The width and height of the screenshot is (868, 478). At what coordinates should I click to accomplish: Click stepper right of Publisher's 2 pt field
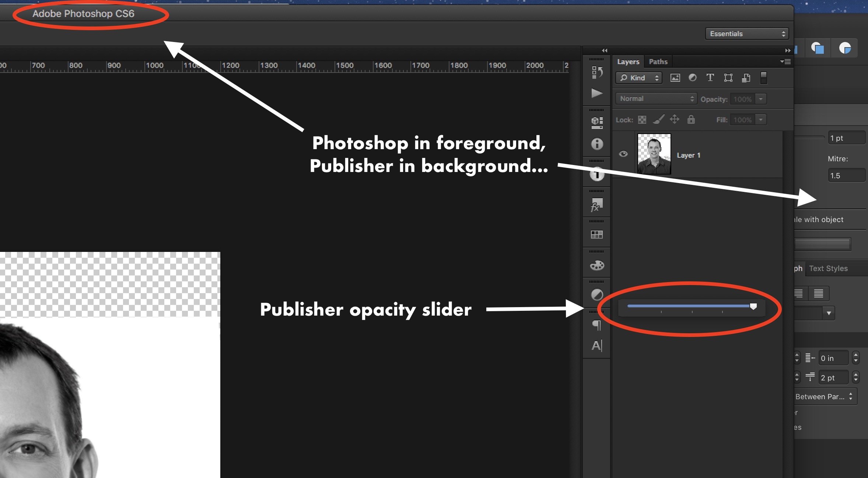(856, 377)
